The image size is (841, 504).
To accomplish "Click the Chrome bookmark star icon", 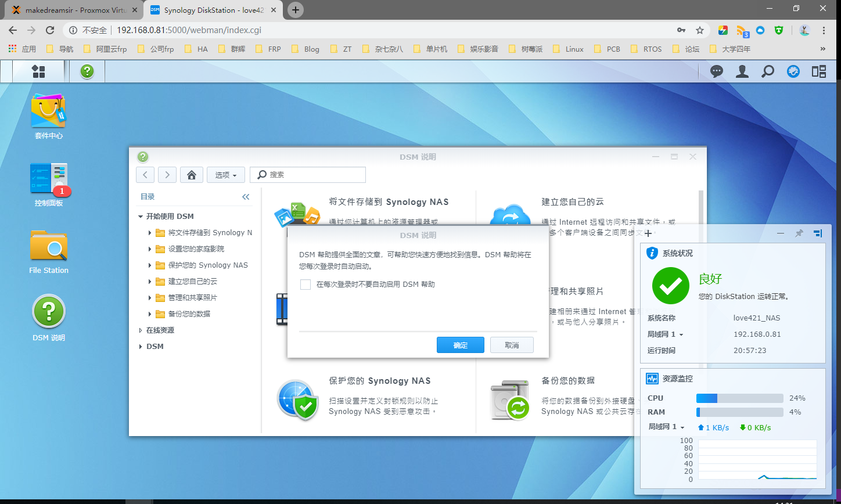I will coord(700,30).
